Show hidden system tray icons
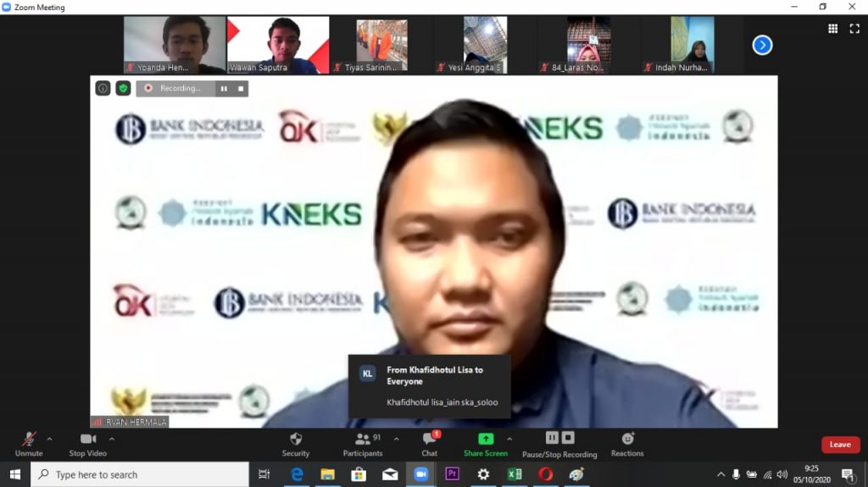868x487 pixels. point(721,474)
